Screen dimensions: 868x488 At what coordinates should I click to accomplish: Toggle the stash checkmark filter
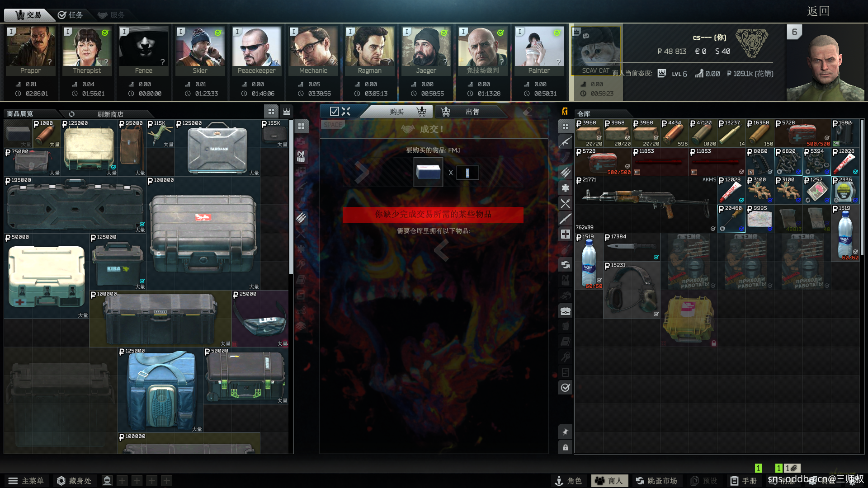tap(565, 387)
